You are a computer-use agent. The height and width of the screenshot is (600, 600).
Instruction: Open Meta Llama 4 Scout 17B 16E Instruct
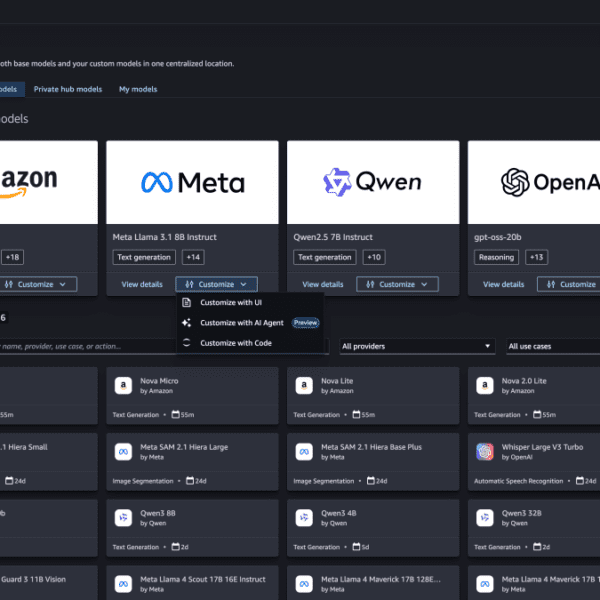point(203,579)
